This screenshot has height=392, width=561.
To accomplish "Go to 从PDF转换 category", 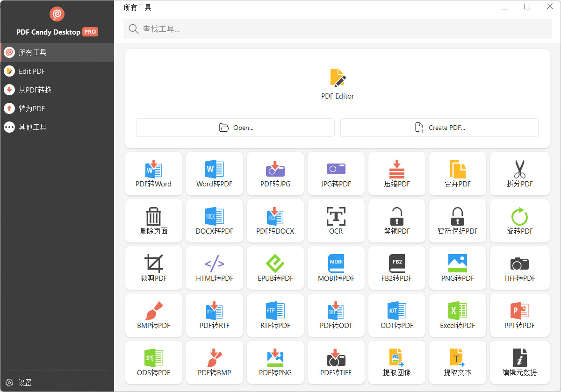I will pos(57,90).
